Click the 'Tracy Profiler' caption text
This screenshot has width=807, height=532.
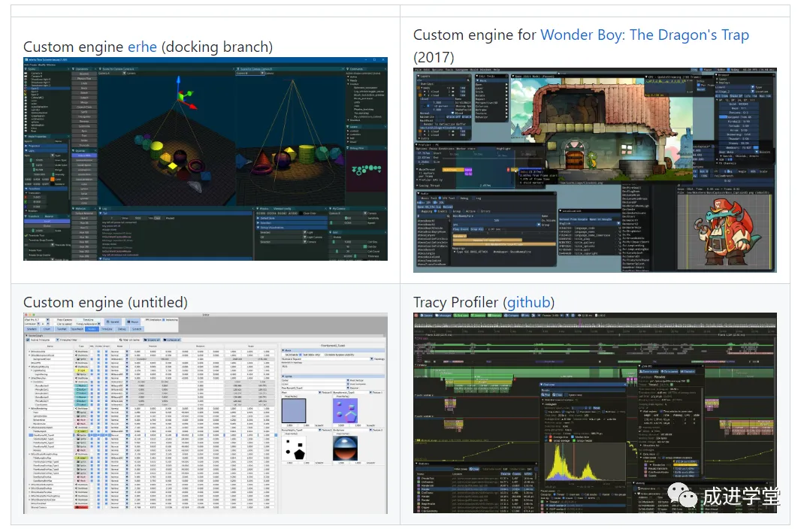click(456, 303)
